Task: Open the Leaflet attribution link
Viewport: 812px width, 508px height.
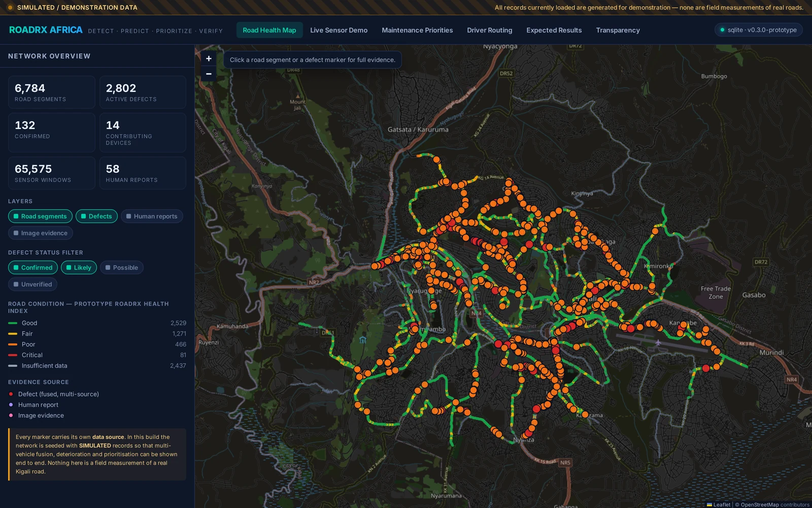Action: point(719,504)
